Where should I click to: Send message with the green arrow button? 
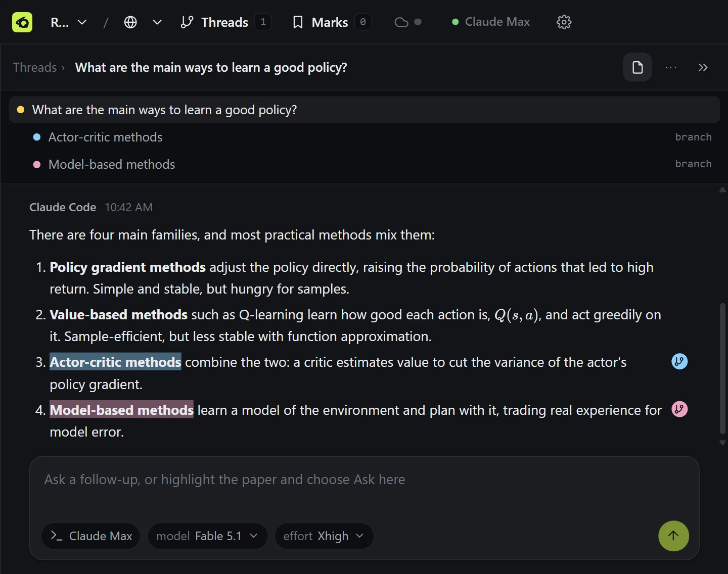[x=673, y=536]
